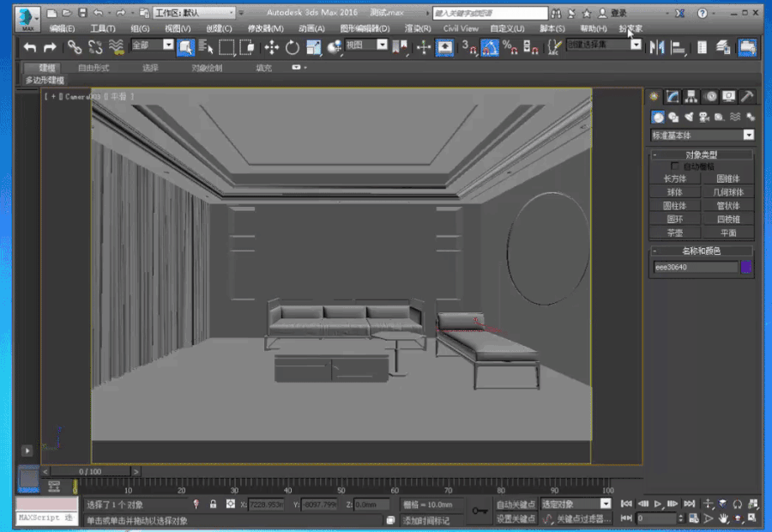The width and height of the screenshot is (772, 532).
Task: Collapse the 名称和颜色 rollout
Action: (702, 251)
